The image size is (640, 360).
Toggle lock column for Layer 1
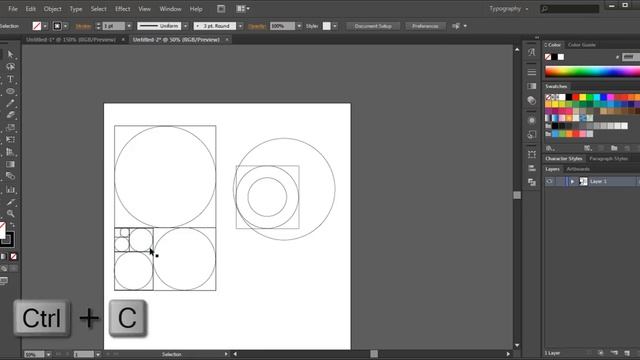560,181
